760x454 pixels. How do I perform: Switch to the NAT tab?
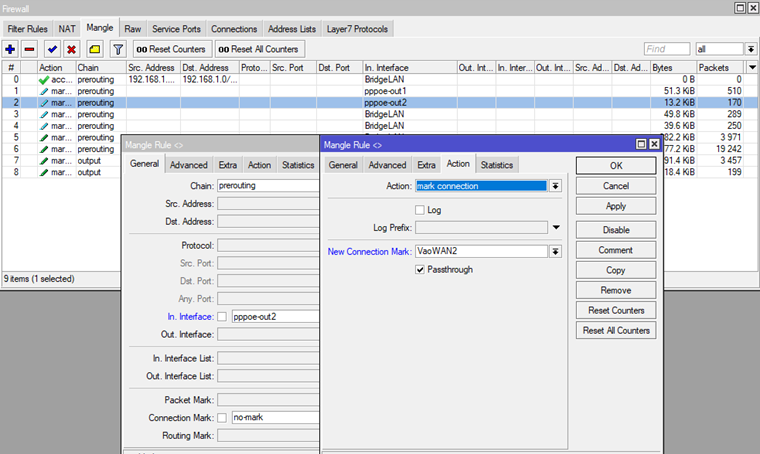67,28
